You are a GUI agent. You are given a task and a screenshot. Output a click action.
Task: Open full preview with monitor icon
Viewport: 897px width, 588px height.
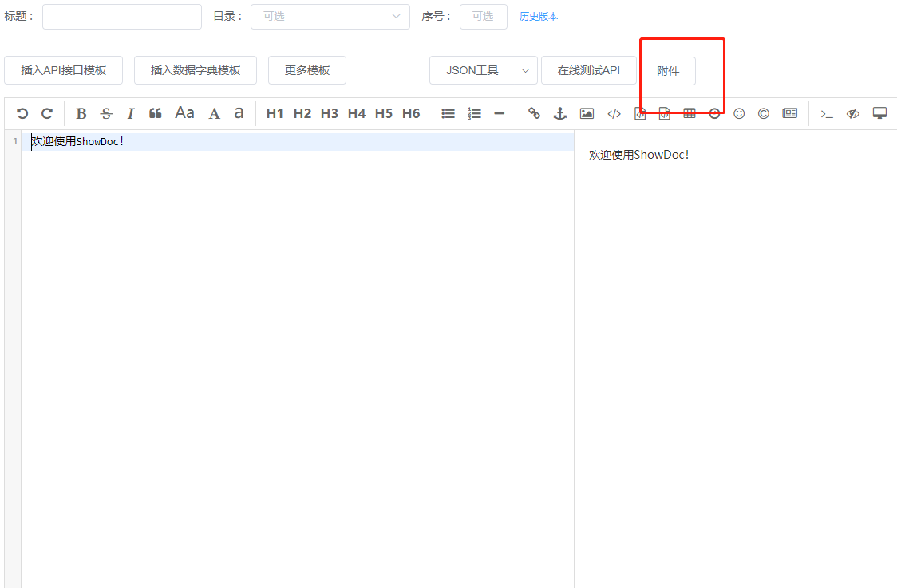tap(879, 113)
